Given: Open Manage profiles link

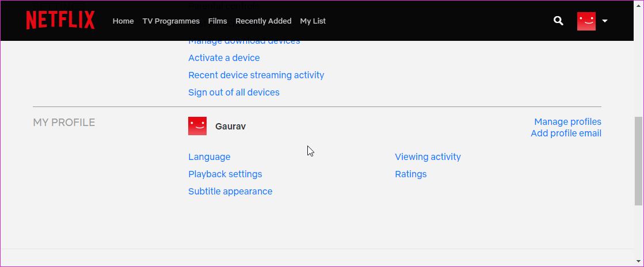Looking at the screenshot, I should pos(567,122).
